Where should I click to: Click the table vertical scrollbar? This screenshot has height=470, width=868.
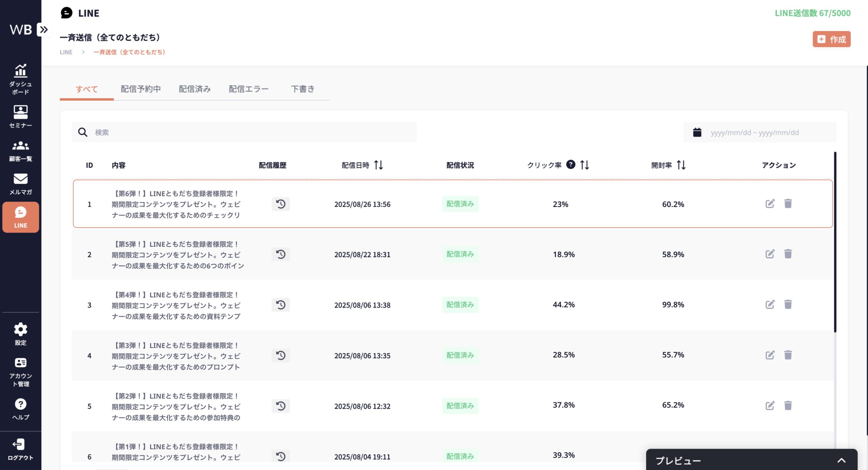click(x=835, y=242)
